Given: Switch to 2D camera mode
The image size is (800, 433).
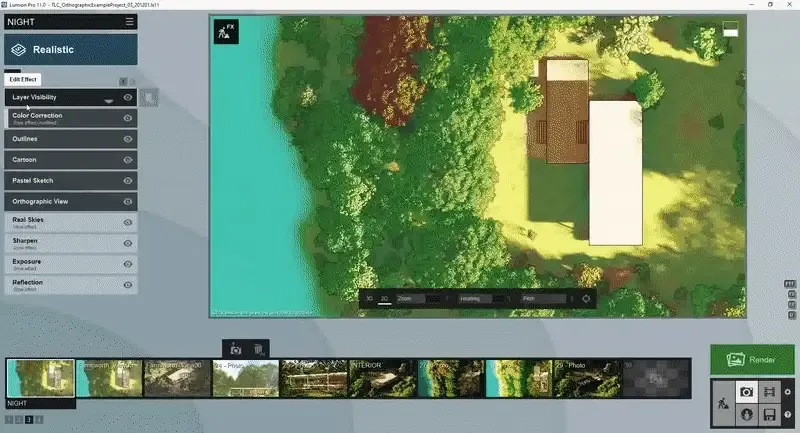Looking at the screenshot, I should point(385,299).
